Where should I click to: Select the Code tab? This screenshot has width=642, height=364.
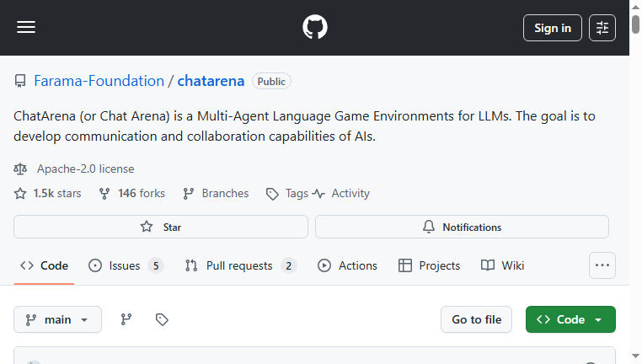coord(44,265)
